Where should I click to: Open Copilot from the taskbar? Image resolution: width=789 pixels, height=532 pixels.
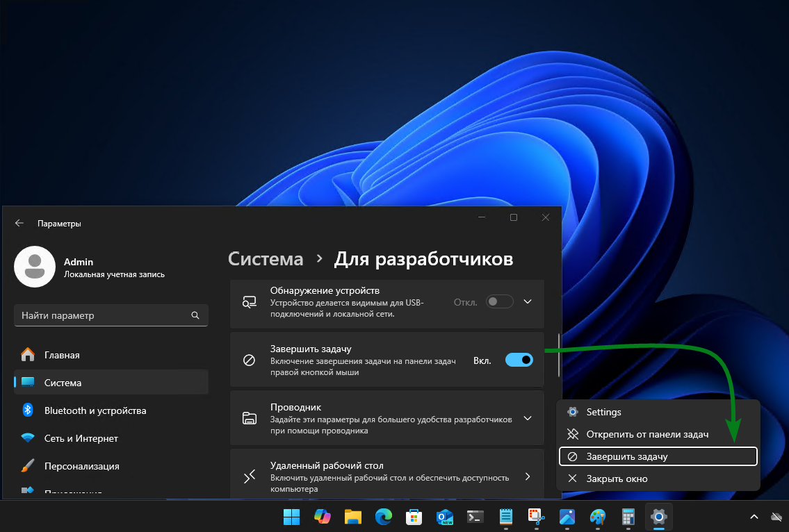pos(323,517)
